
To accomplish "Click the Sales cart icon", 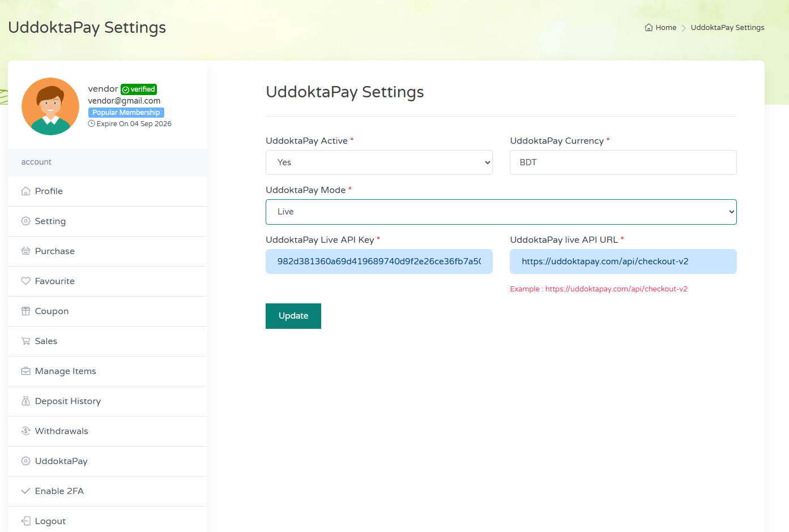I will click(25, 341).
